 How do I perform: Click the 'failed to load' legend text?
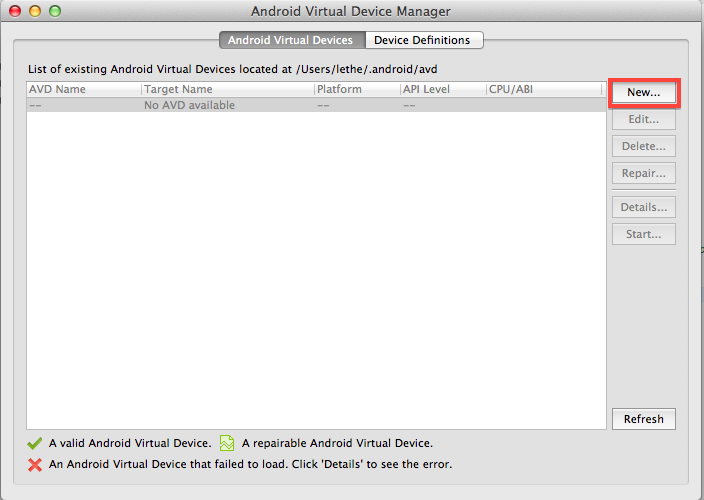[251, 464]
